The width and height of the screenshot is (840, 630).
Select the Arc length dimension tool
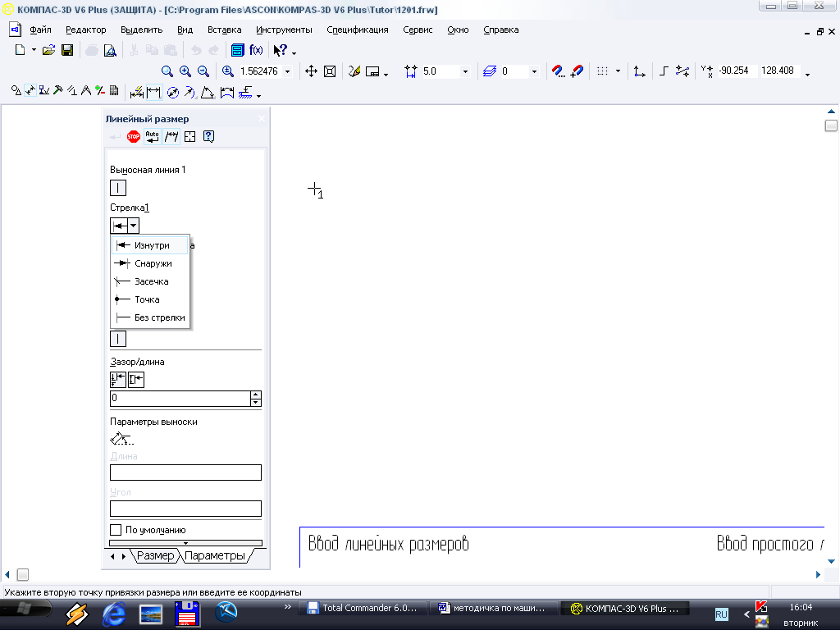[x=227, y=93]
